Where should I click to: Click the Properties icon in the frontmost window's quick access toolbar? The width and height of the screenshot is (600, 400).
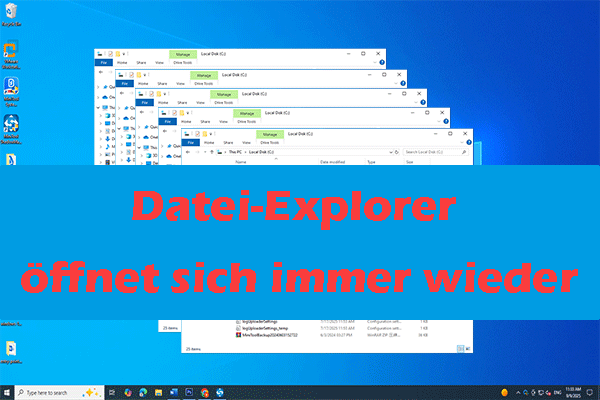[x=197, y=134]
